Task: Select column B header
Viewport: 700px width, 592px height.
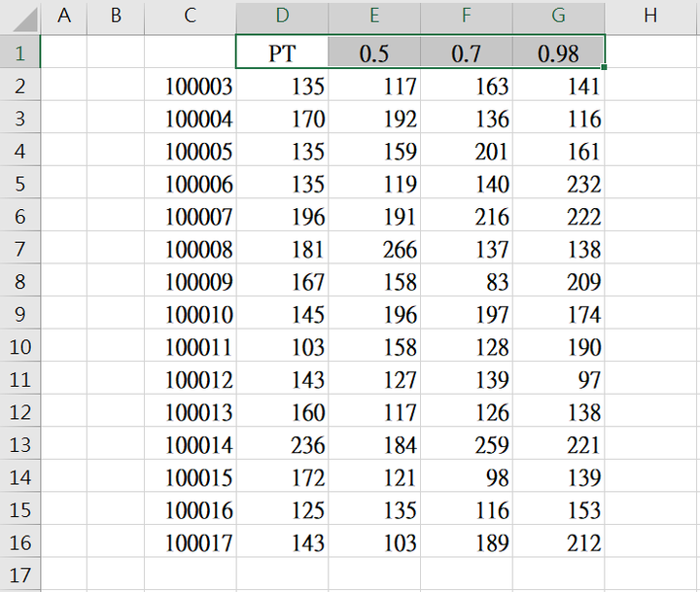Action: pyautogui.click(x=116, y=17)
